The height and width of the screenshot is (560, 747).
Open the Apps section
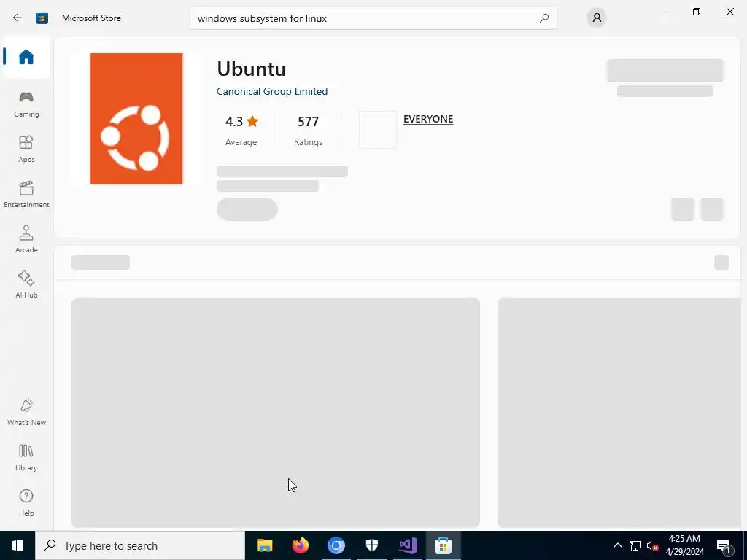[26, 149]
